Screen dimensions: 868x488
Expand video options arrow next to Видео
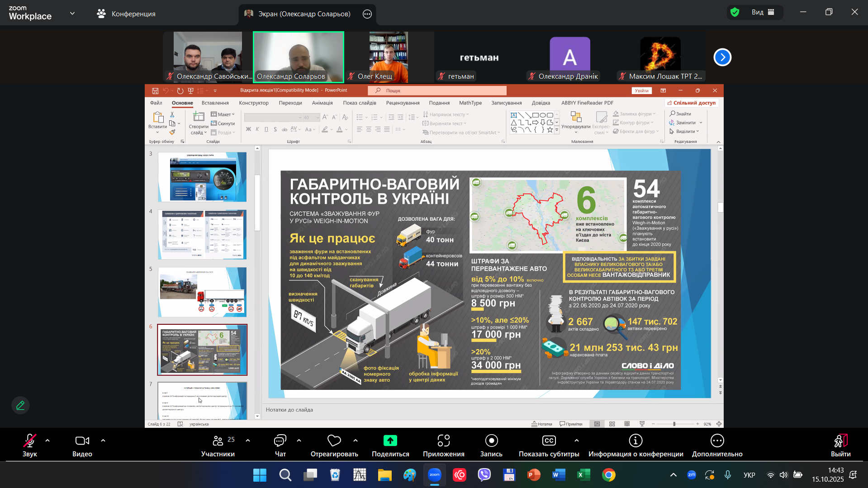[103, 441]
